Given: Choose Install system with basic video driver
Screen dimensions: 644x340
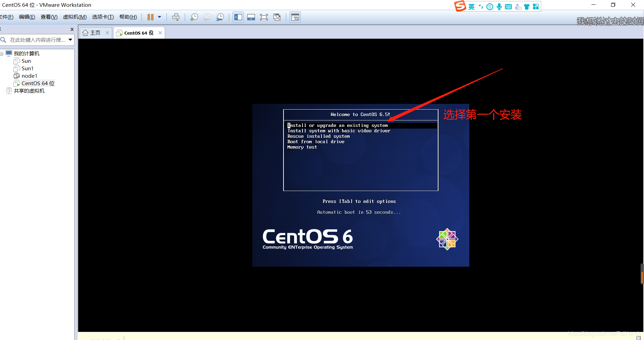Looking at the screenshot, I should pos(339,131).
